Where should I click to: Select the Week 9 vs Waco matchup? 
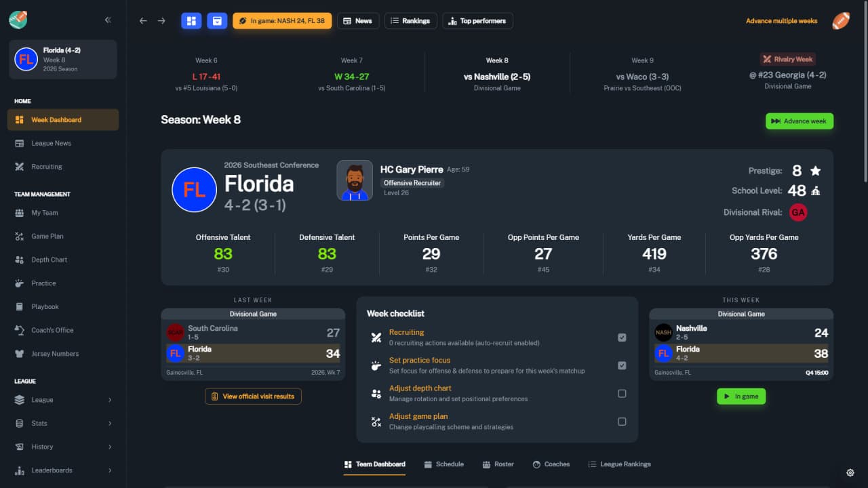click(x=642, y=77)
